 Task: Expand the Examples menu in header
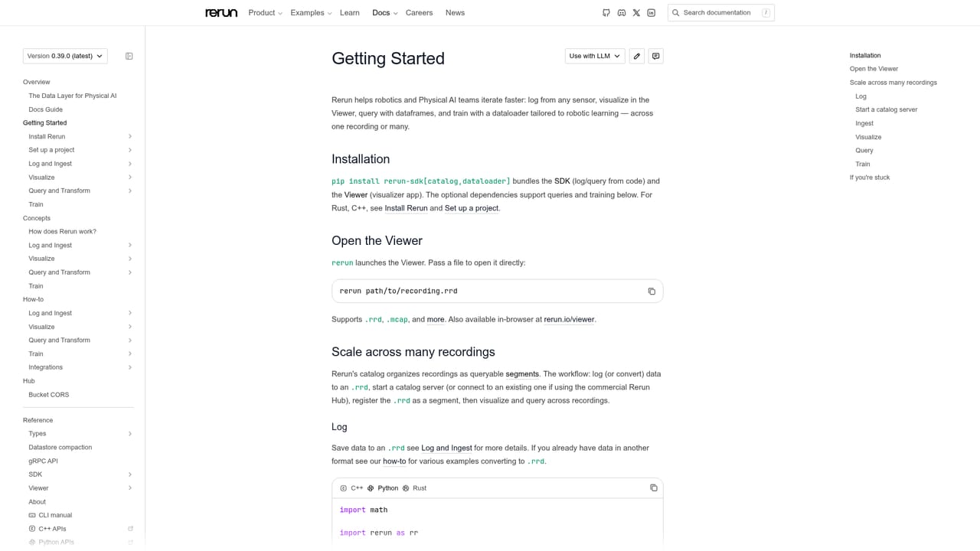(311, 13)
